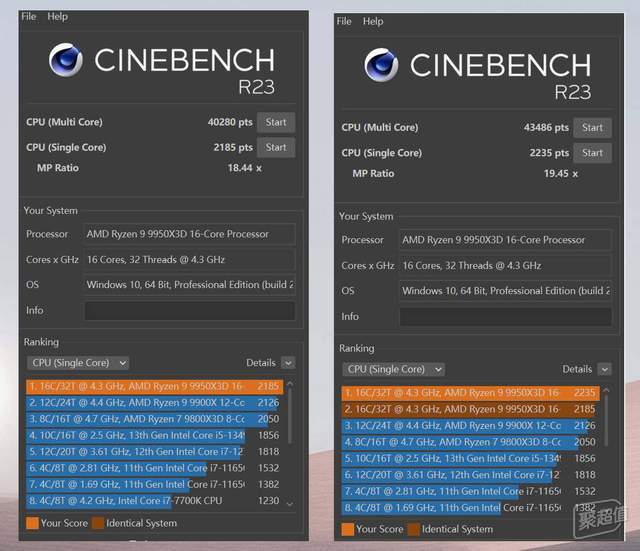
Task: Select orange 2185 ranking row in left window
Action: coord(154,387)
